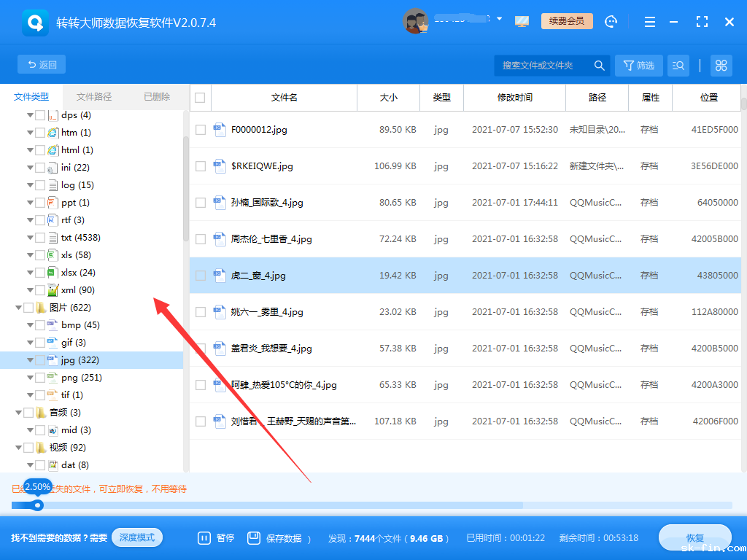Click the file preview search icon beside 筛选
The image size is (747, 560).
tap(678, 65)
